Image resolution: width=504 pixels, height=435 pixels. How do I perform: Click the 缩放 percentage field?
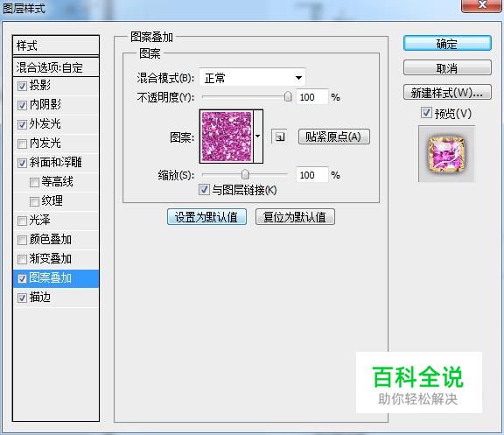click(311, 175)
